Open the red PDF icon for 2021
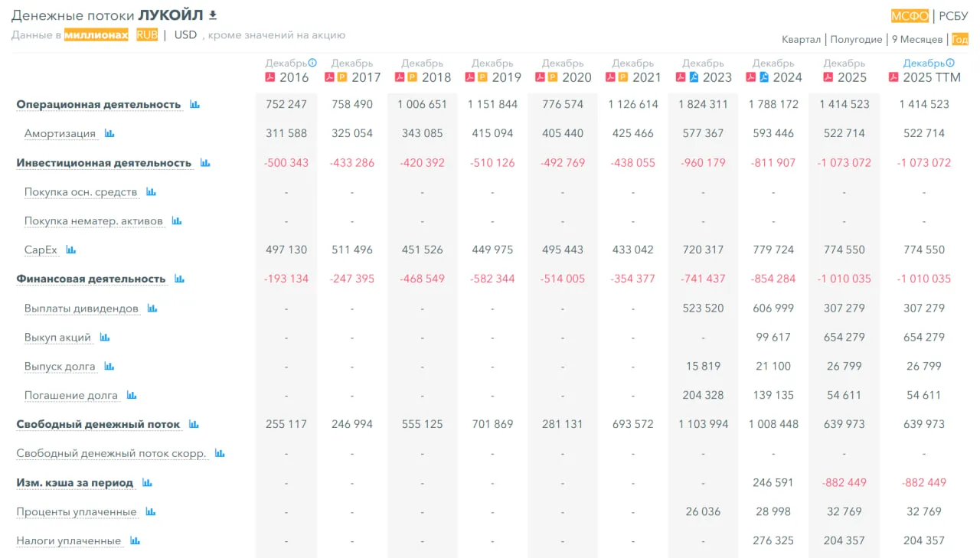 [x=610, y=77]
